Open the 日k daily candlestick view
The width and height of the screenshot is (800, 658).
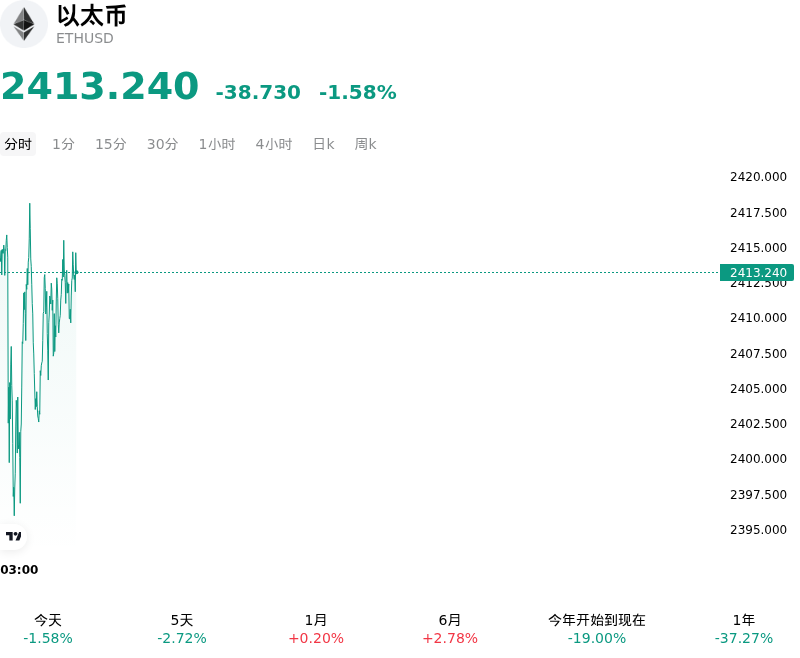coord(323,144)
